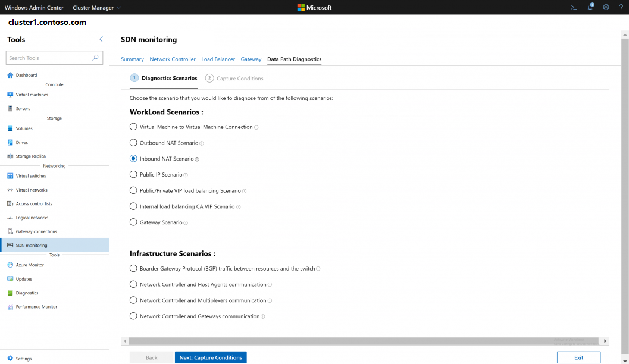Click the horizontal scrollbar thumb
The height and width of the screenshot is (364, 629).
364,341
